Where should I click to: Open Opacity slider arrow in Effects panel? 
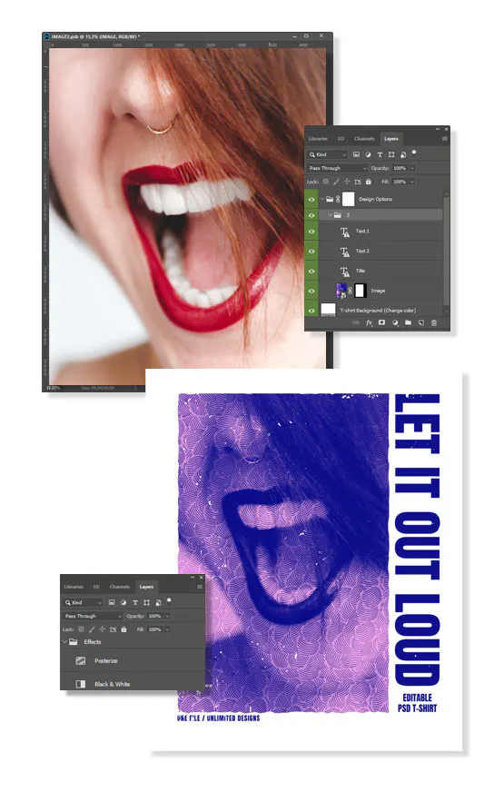click(167, 616)
